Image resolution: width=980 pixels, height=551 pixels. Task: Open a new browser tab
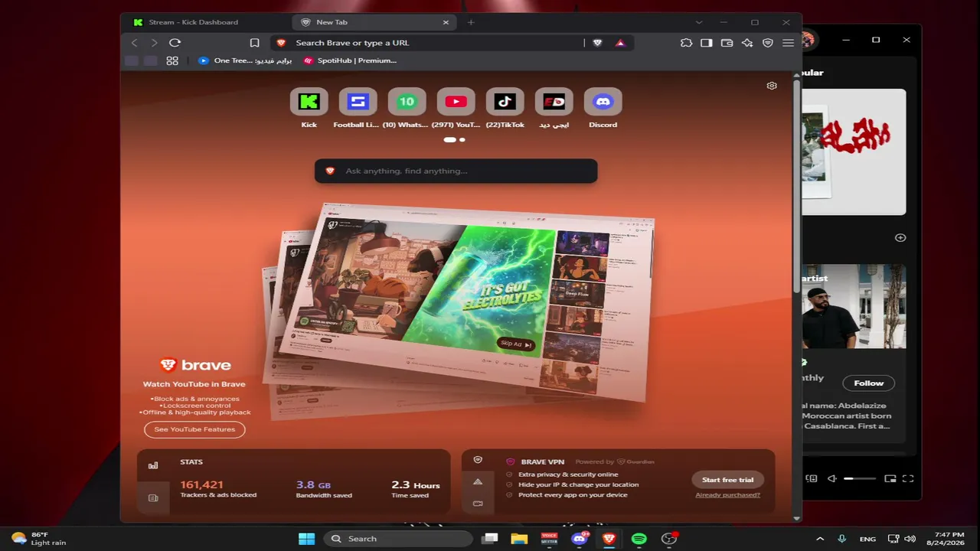pos(471,22)
